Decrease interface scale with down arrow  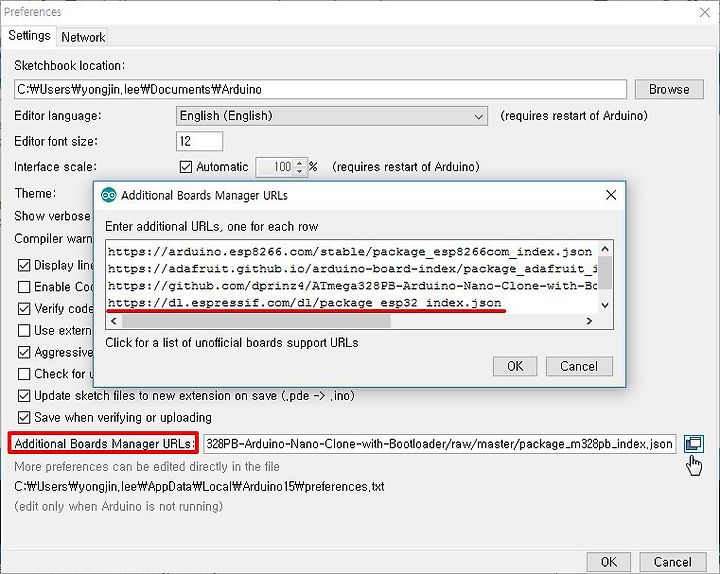pyautogui.click(x=300, y=171)
